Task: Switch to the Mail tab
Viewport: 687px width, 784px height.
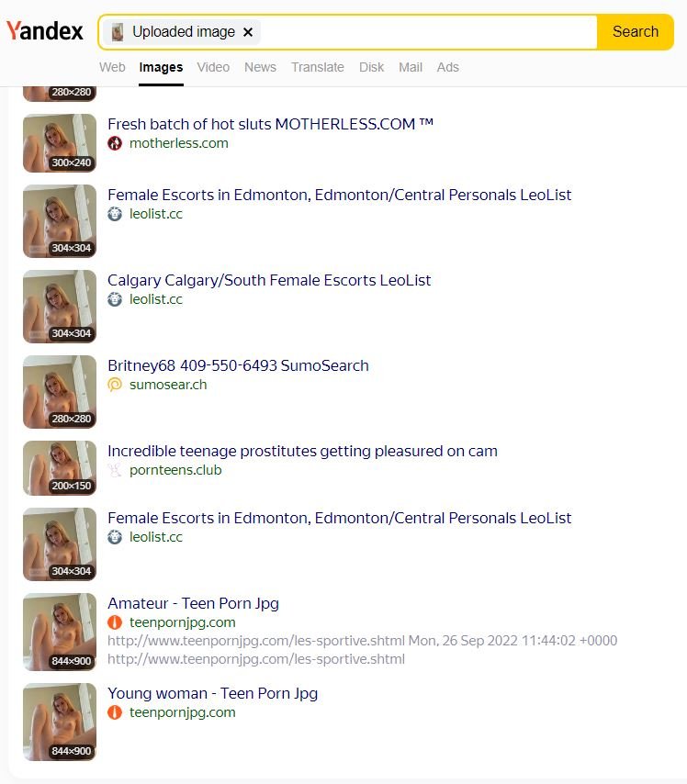Action: 411,67
